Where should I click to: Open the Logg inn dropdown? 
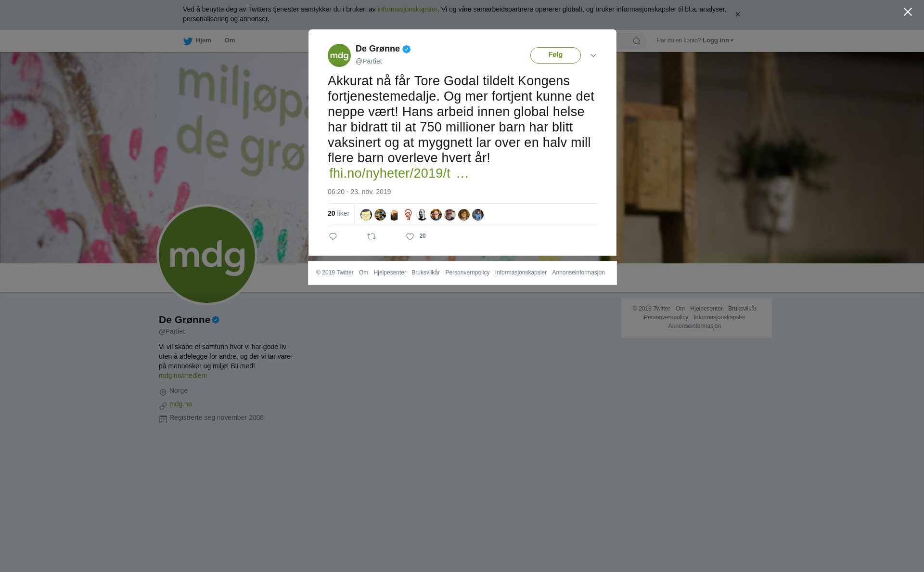click(718, 40)
